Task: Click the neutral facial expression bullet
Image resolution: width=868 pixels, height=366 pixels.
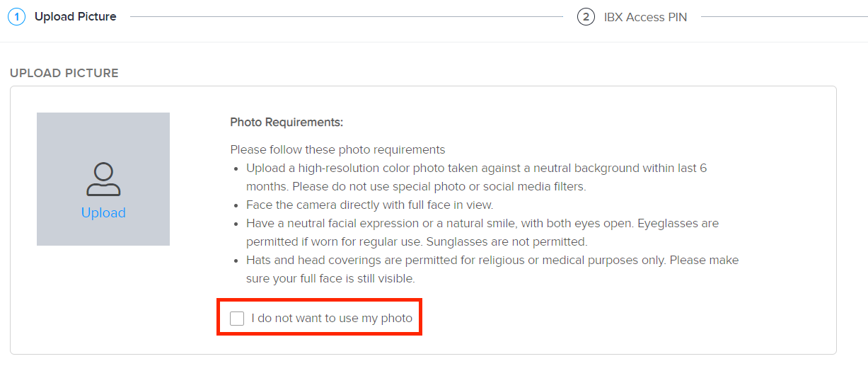Action: 482,233
